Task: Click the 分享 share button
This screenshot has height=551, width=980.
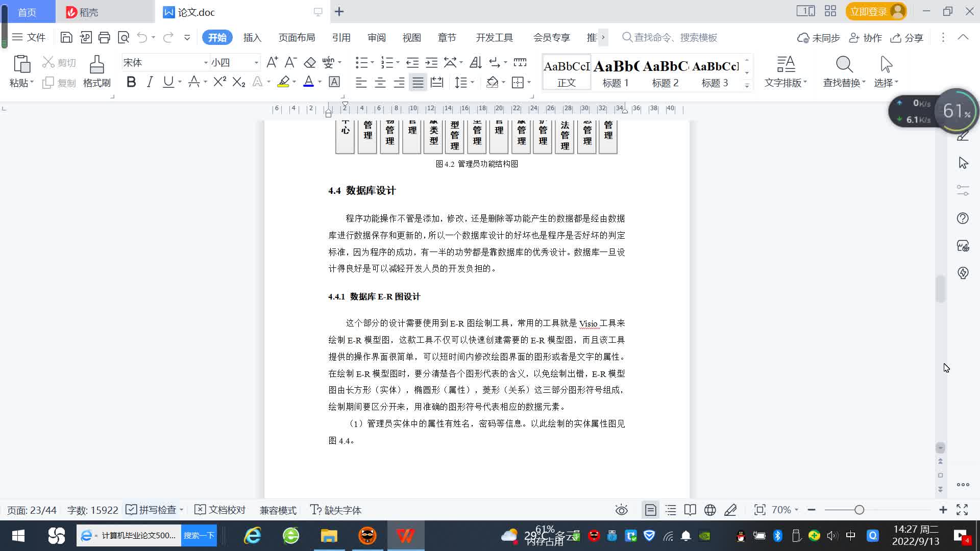Action: pos(907,38)
